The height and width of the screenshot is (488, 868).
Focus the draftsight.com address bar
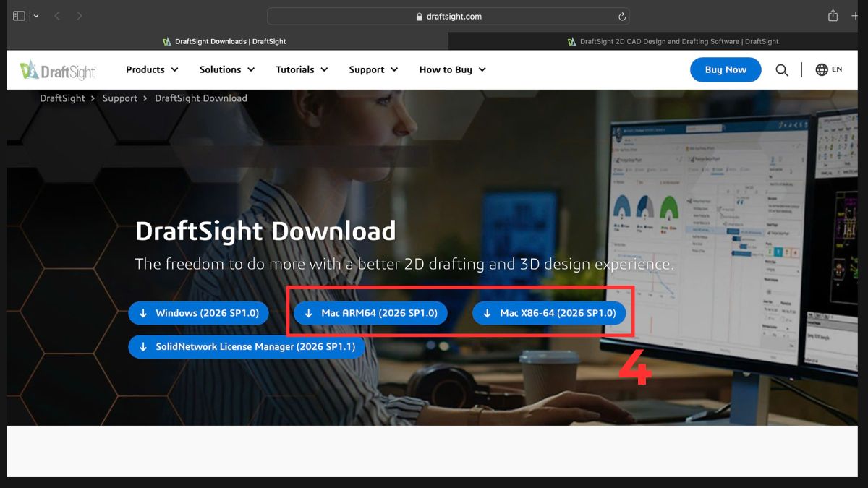(x=448, y=16)
